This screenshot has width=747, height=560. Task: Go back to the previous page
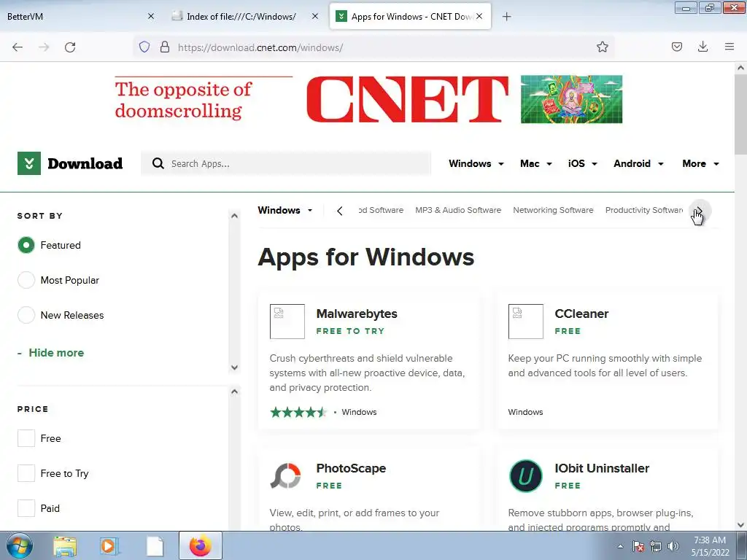(x=18, y=47)
